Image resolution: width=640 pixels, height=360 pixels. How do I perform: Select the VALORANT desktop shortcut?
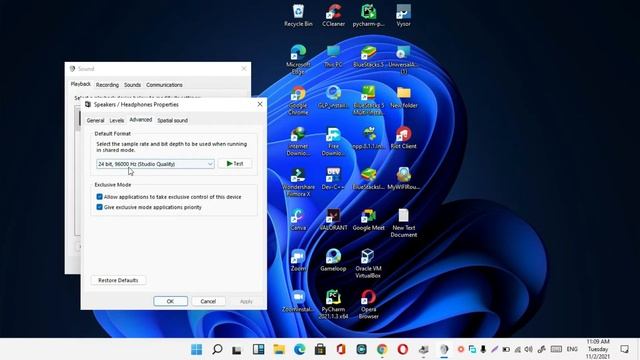pos(333,220)
